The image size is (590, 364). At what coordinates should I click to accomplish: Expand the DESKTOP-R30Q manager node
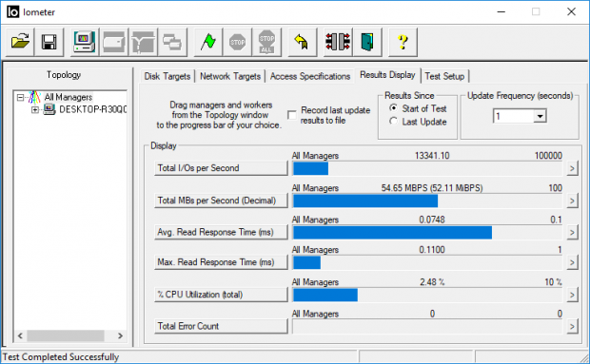[x=35, y=110]
